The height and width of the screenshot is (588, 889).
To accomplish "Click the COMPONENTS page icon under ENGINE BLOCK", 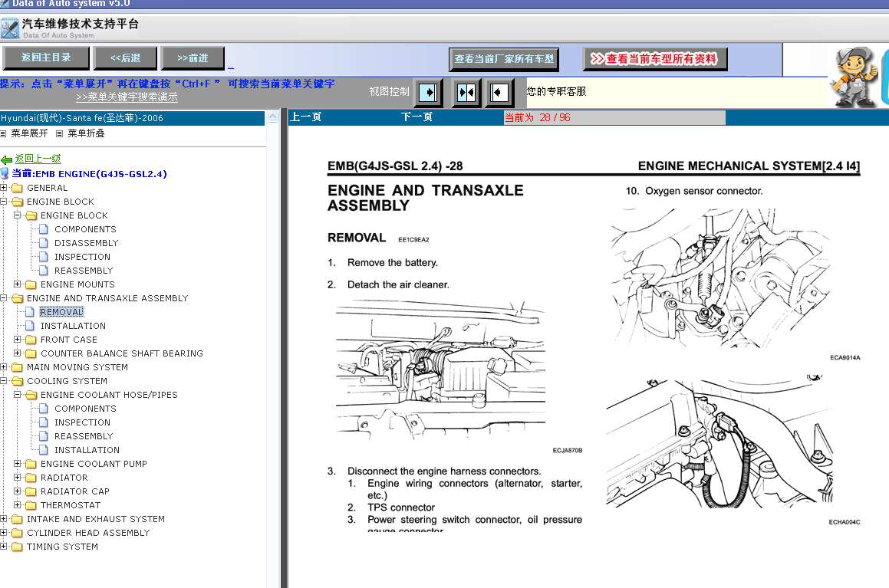I will pos(44,229).
